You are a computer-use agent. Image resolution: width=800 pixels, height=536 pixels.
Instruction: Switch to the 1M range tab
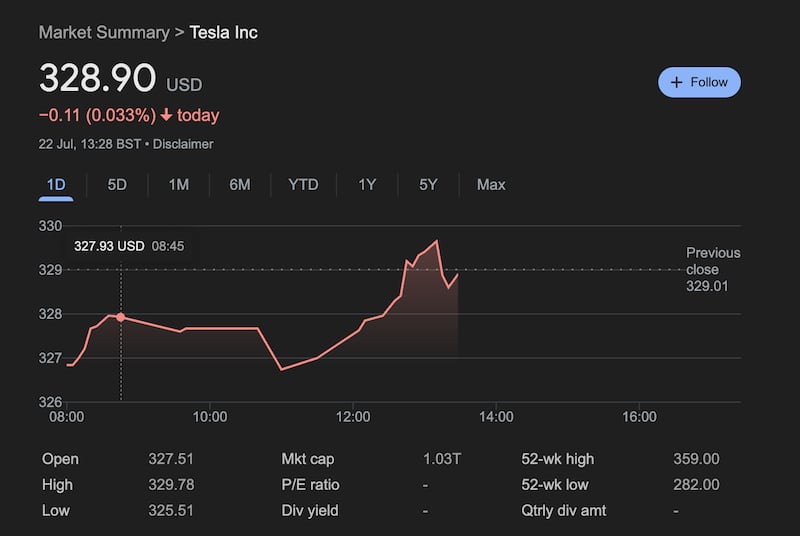point(179,185)
